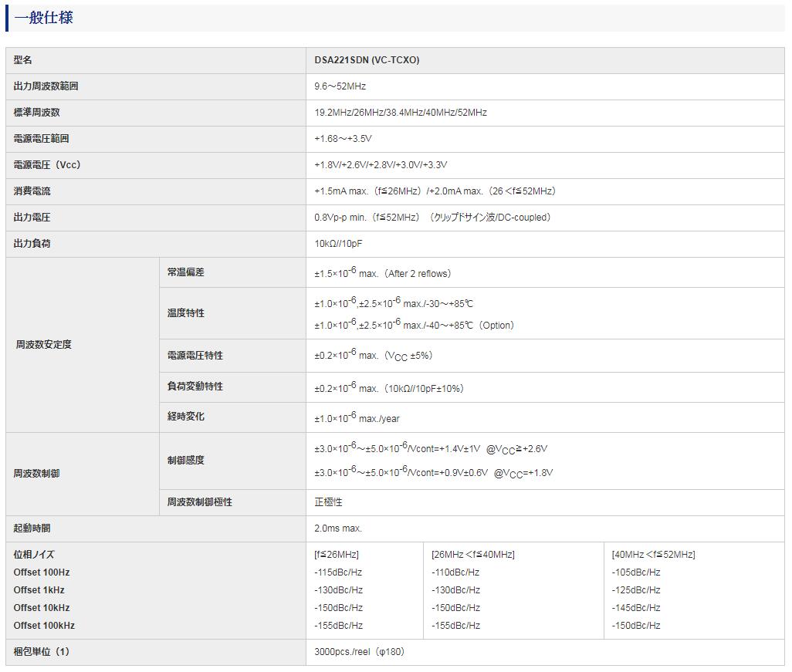Click the +1.5mA max. current consumption value
This screenshot has width=792, height=672.
[435, 191]
